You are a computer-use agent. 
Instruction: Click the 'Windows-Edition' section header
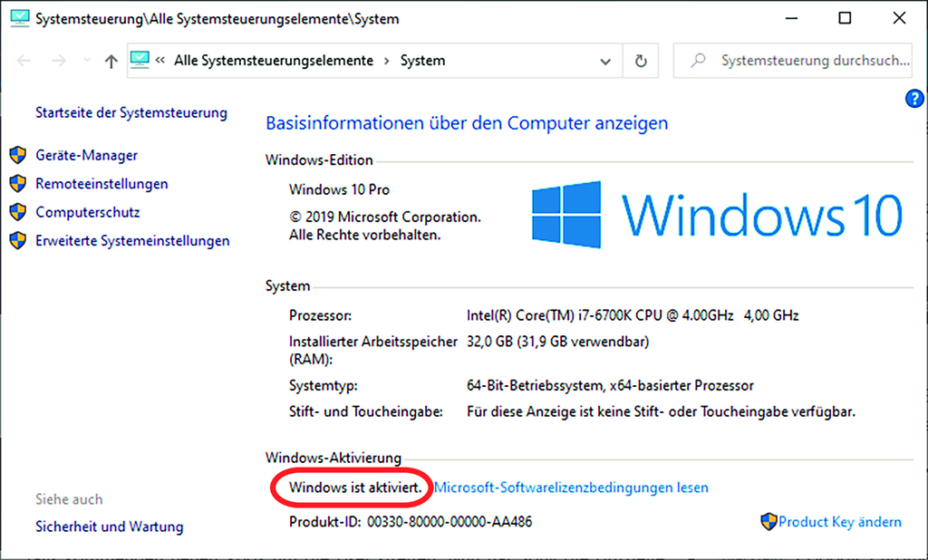click(x=319, y=159)
